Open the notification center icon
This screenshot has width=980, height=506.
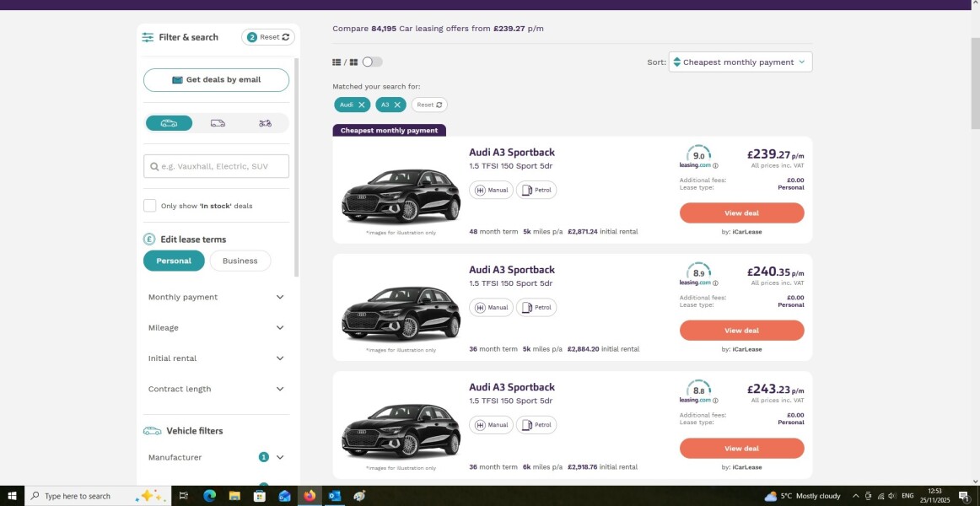point(964,496)
